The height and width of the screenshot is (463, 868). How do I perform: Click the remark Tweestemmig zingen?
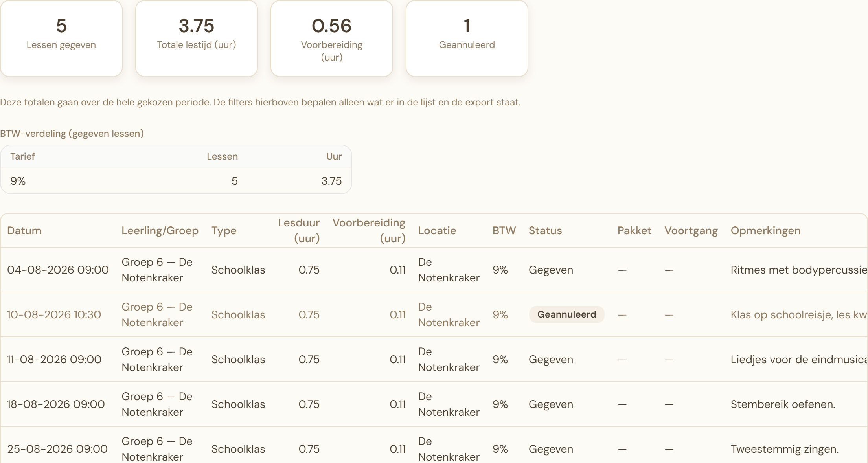coord(785,449)
